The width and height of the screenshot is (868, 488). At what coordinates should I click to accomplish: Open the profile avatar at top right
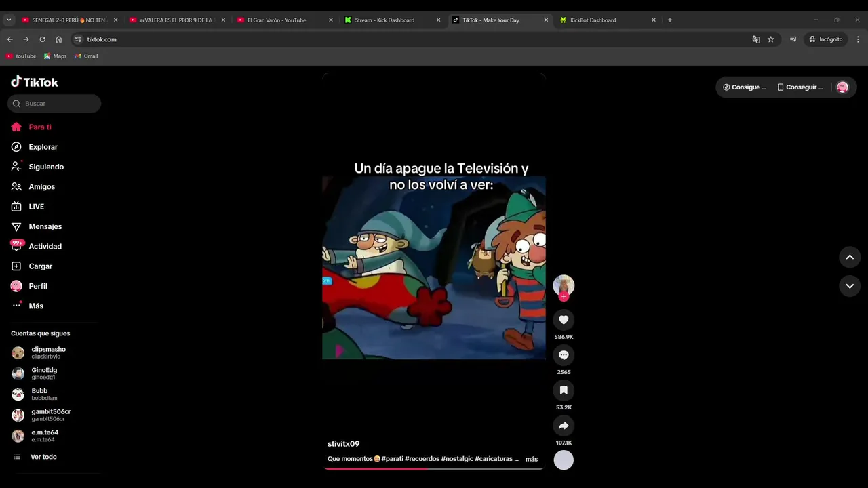pos(842,87)
